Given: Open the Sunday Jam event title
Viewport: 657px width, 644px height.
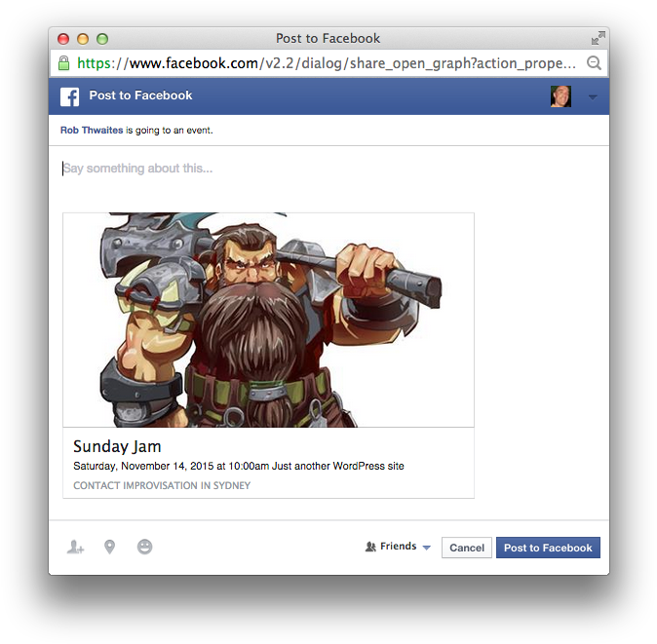Looking at the screenshot, I should coord(117,446).
